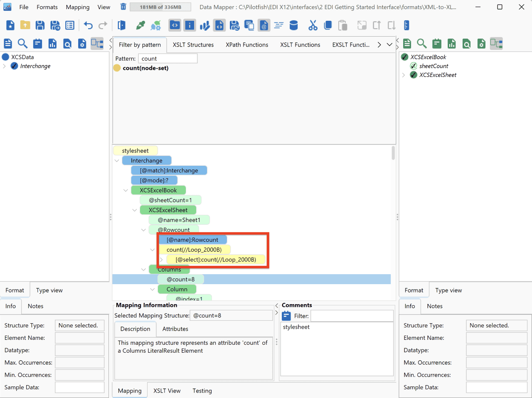Open a file with yellow folder icon
This screenshot has height=398, width=532.
25,25
